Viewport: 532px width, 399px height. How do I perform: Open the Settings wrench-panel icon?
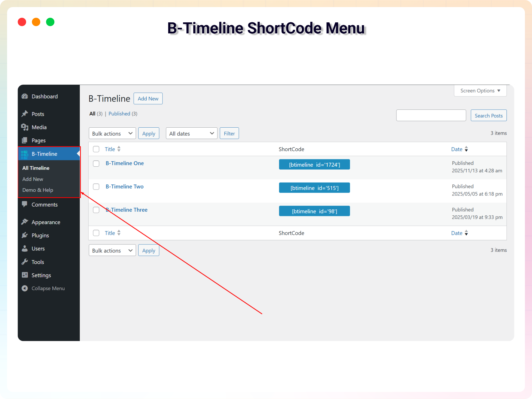coord(25,275)
